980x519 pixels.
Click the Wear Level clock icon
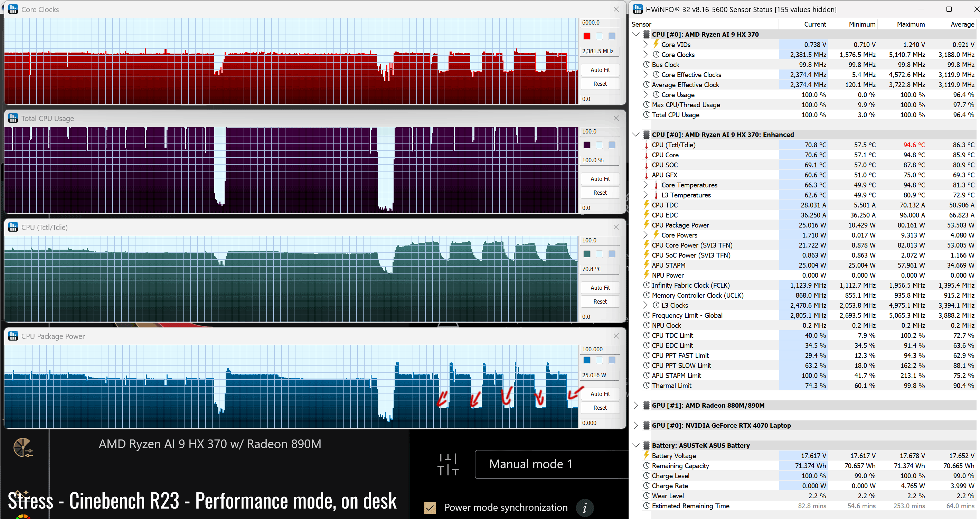click(646, 495)
